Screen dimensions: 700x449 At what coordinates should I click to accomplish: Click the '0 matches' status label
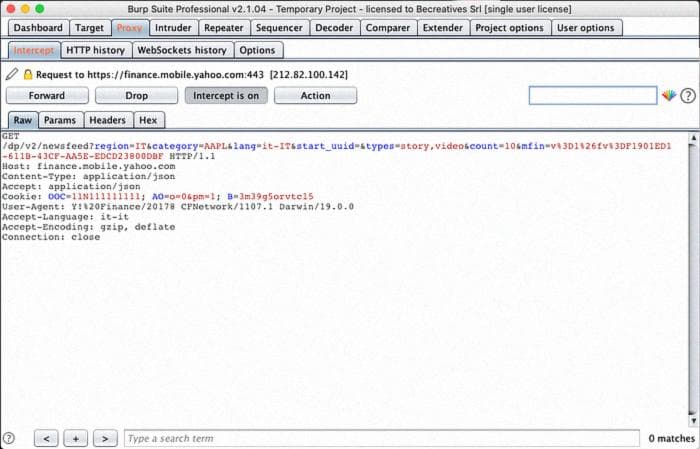[x=671, y=438]
